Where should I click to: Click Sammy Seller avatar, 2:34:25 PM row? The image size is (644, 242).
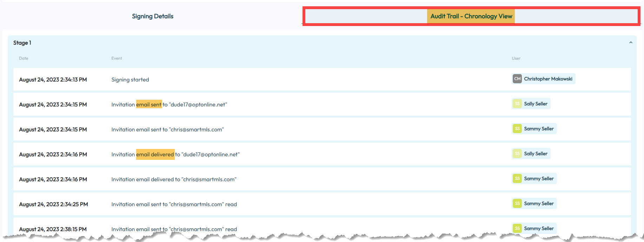(x=517, y=203)
